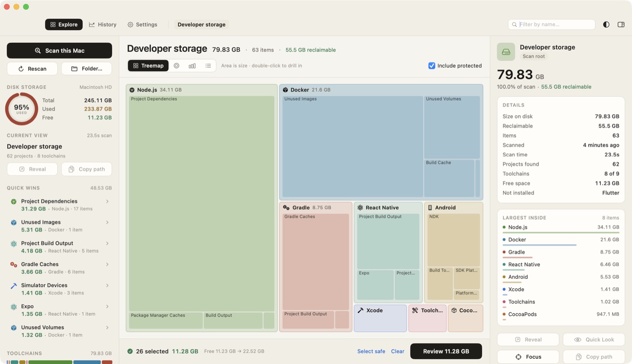Click the Rescan button
632x364 pixels.
tap(32, 69)
